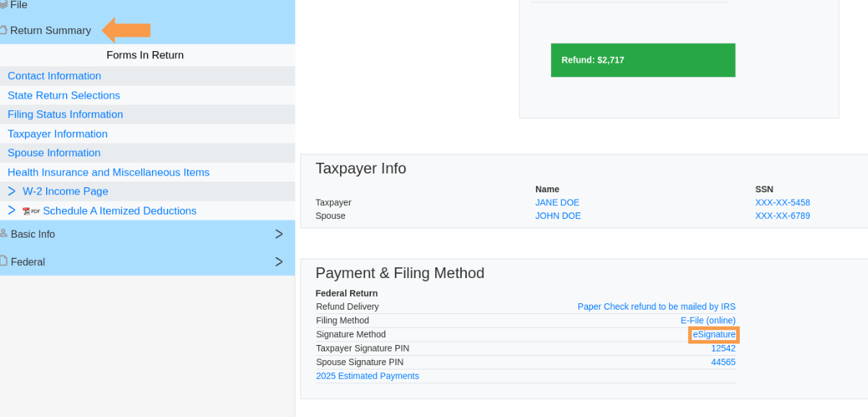Click JANE DOE taxpayer name

click(557, 202)
